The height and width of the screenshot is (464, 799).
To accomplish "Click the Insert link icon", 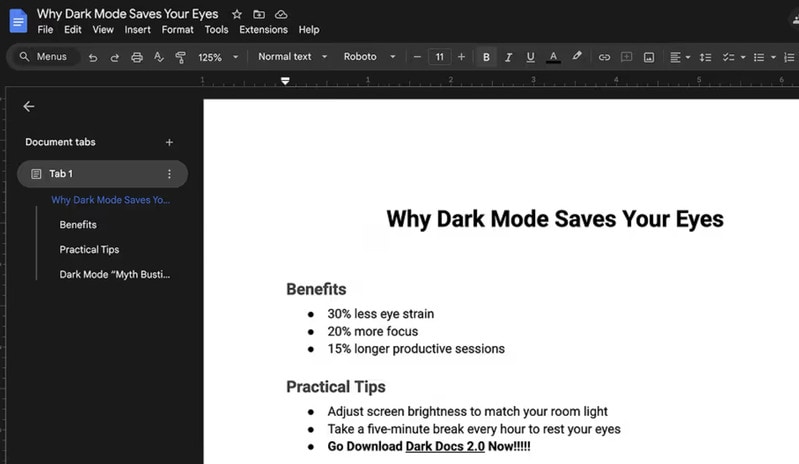I will (x=604, y=57).
